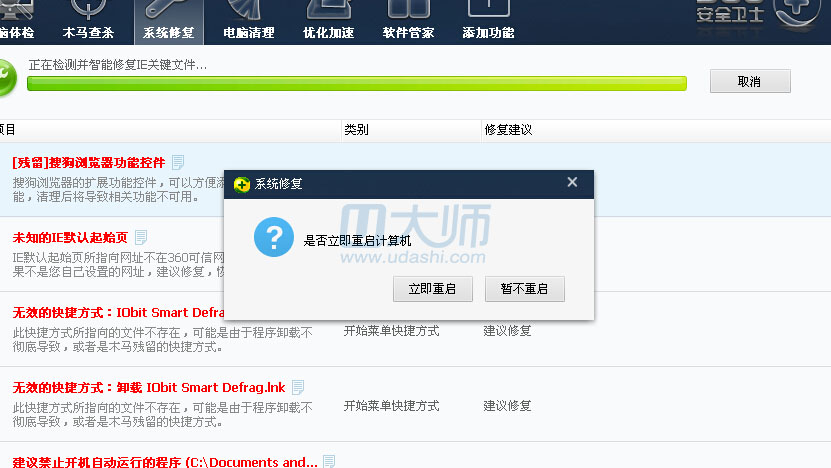Open the 添加功能 add feature icon
The image size is (831, 468).
(x=488, y=21)
